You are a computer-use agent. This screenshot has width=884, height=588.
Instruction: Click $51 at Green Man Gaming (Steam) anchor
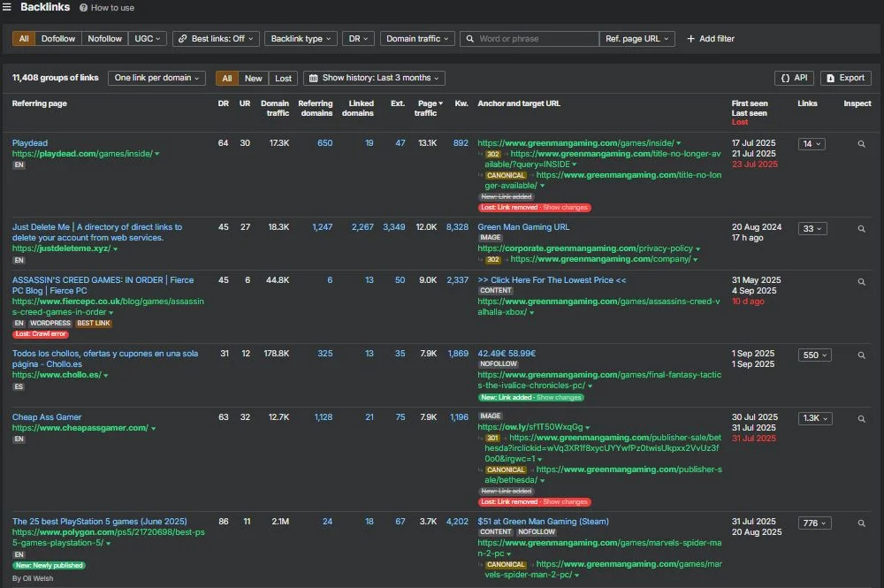[543, 522]
